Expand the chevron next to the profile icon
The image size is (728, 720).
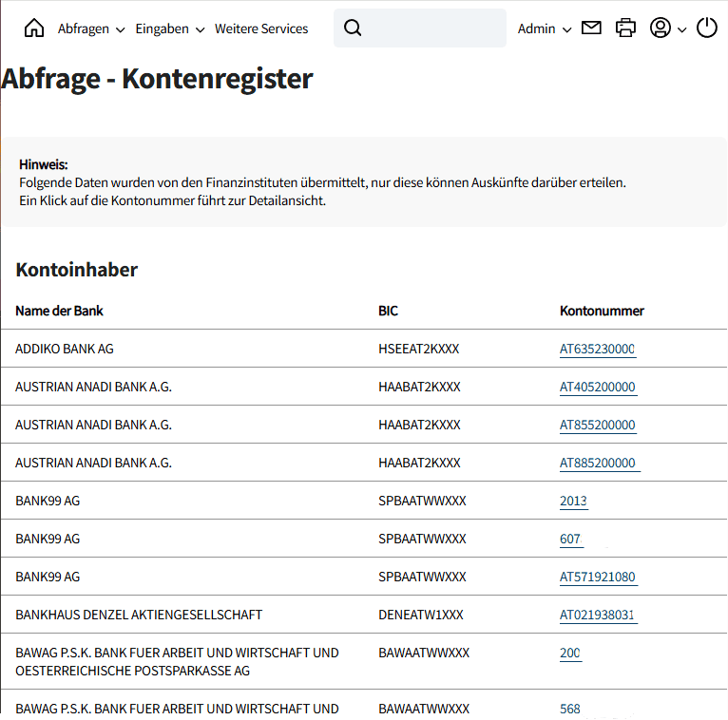(681, 29)
